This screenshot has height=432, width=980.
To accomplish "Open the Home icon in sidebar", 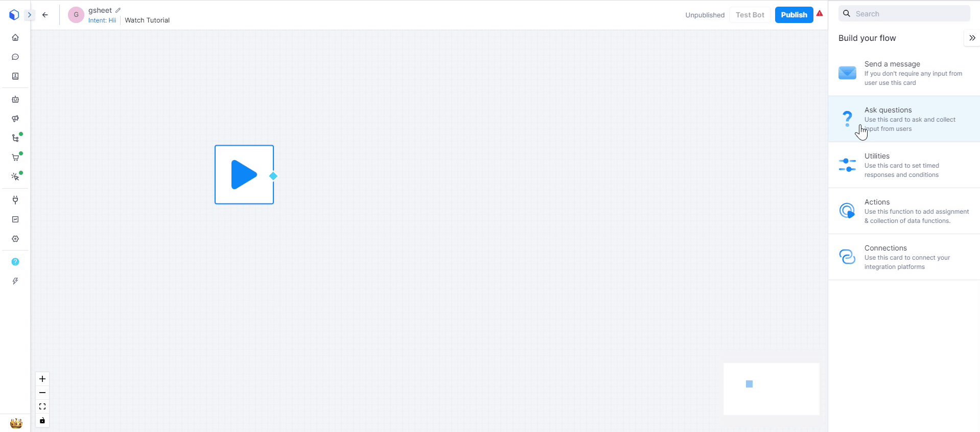I will (15, 37).
